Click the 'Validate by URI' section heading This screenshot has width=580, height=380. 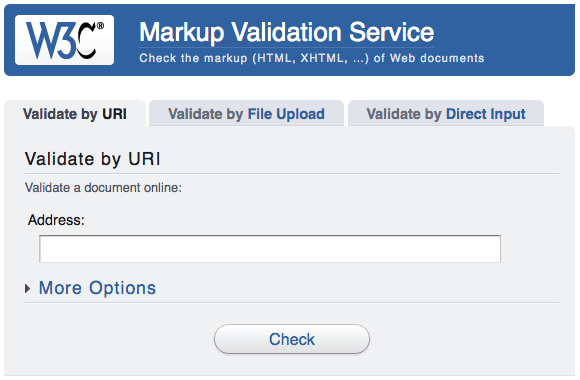[x=92, y=159]
